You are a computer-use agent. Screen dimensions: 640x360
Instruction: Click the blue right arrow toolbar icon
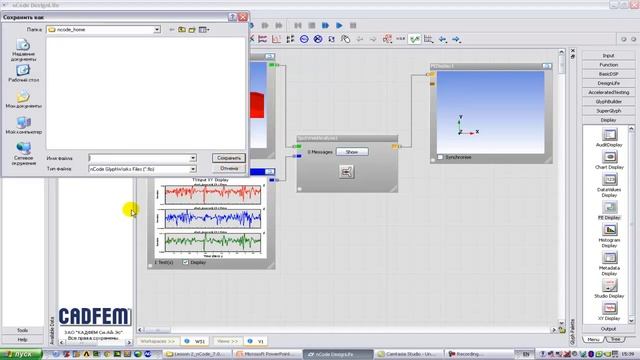tap(456, 39)
